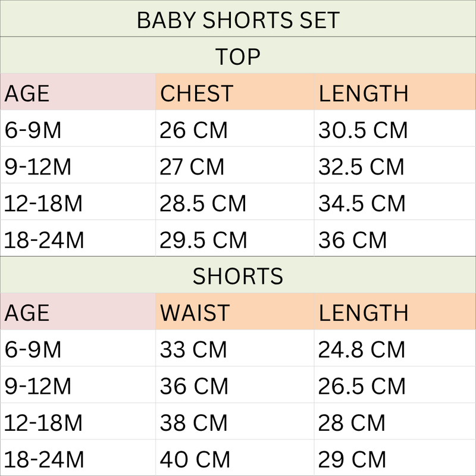
Task: Click the 26.5 CM length value
Action: point(362,386)
